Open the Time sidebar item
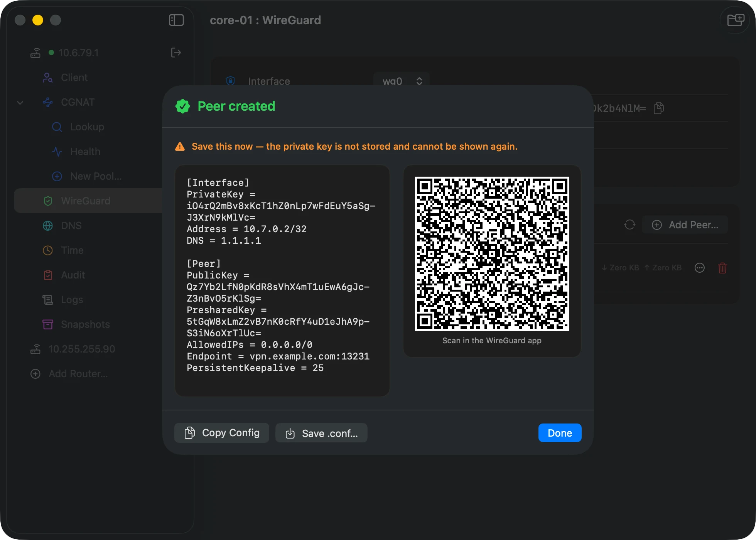756x540 pixels. pos(88,250)
